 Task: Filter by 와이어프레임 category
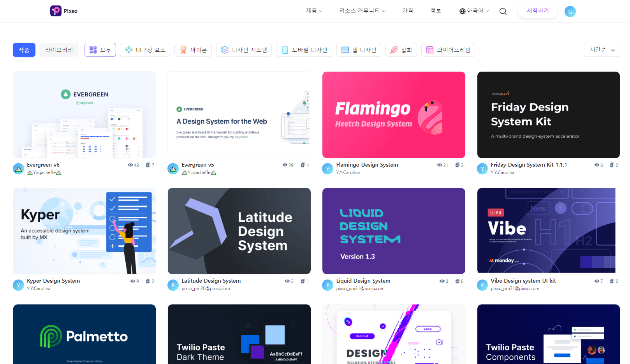pos(448,50)
